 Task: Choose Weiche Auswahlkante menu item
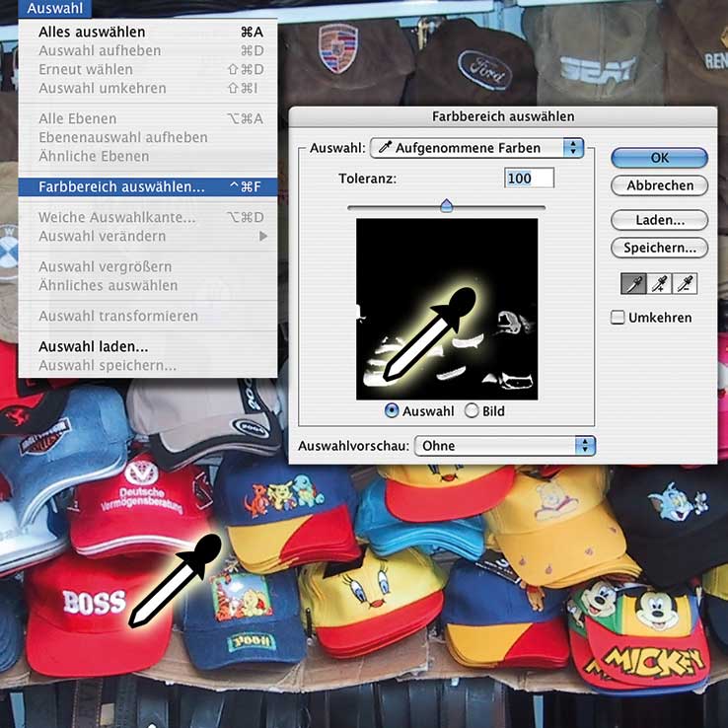click(x=148, y=217)
